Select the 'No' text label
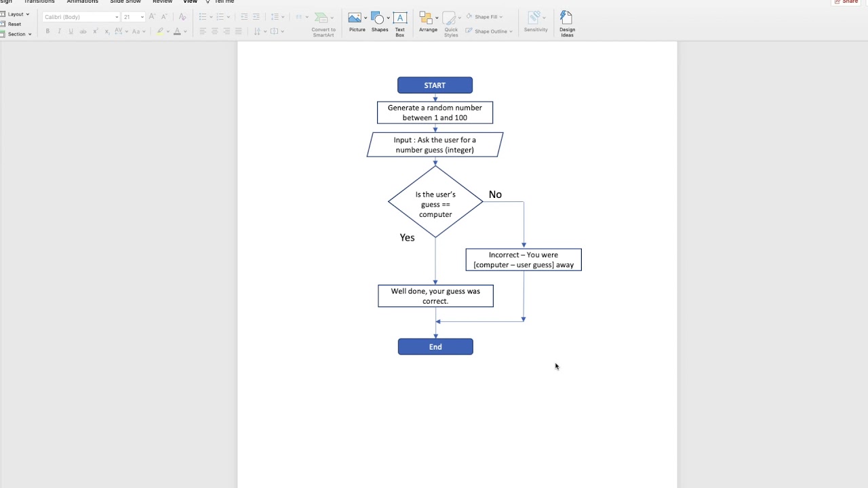868x488 pixels. [x=495, y=195]
